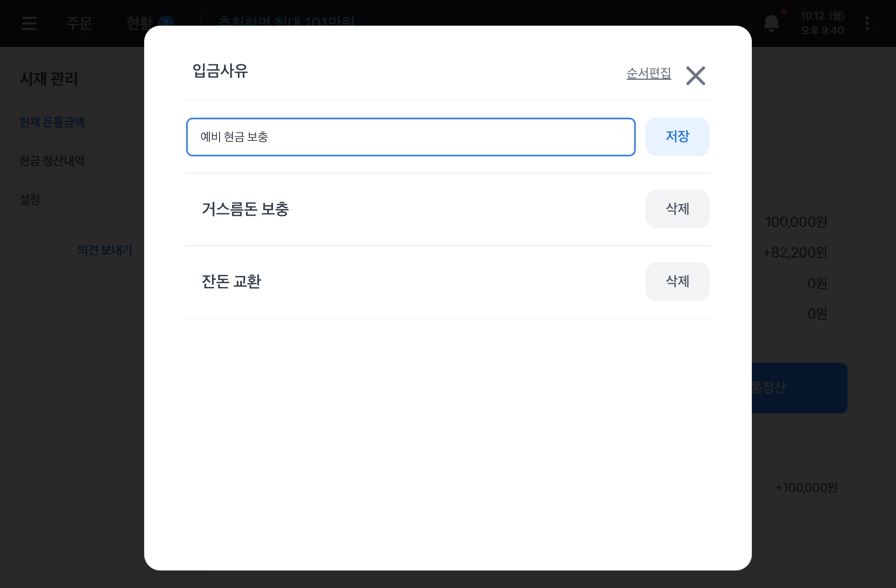Delete the 잔돈 교환 reason
The height and width of the screenshot is (588, 896).
point(677,281)
